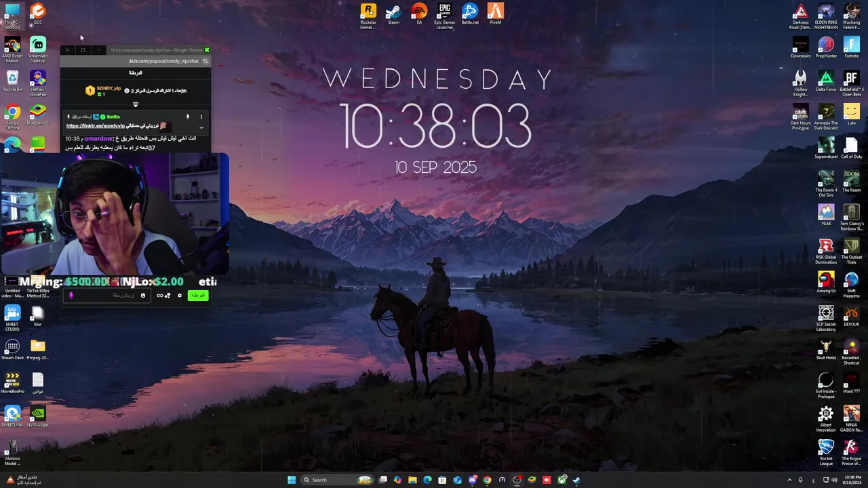Screen dimensions: 868x488
Task: Open the Windows Start button
Action: tap(292, 480)
